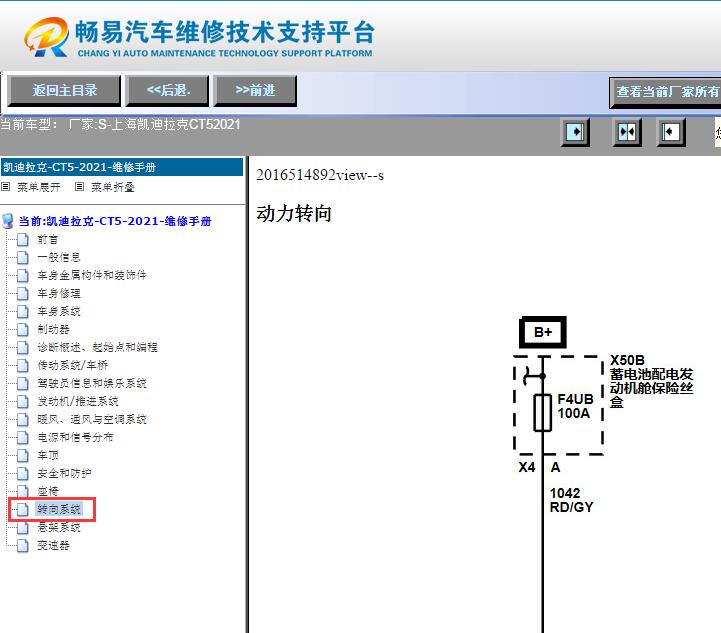The image size is (721, 633).
Task: Click the computer icon at tree root
Action: 8,221
